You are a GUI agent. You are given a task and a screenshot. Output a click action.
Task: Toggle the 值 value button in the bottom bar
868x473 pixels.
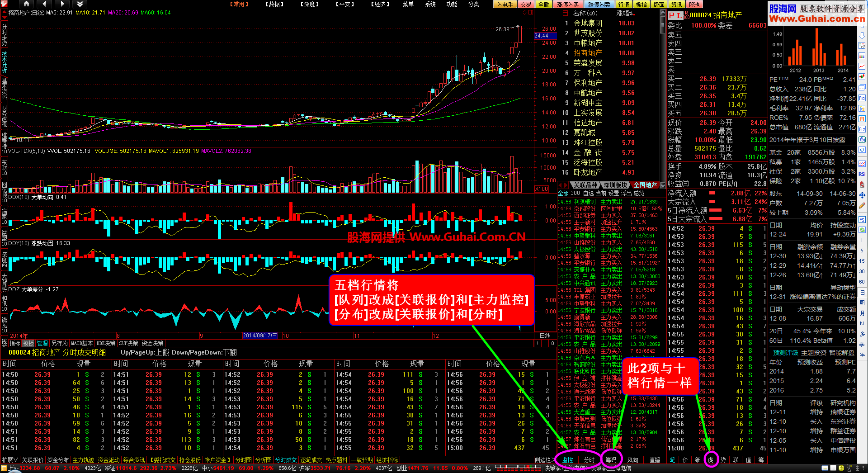click(x=748, y=460)
